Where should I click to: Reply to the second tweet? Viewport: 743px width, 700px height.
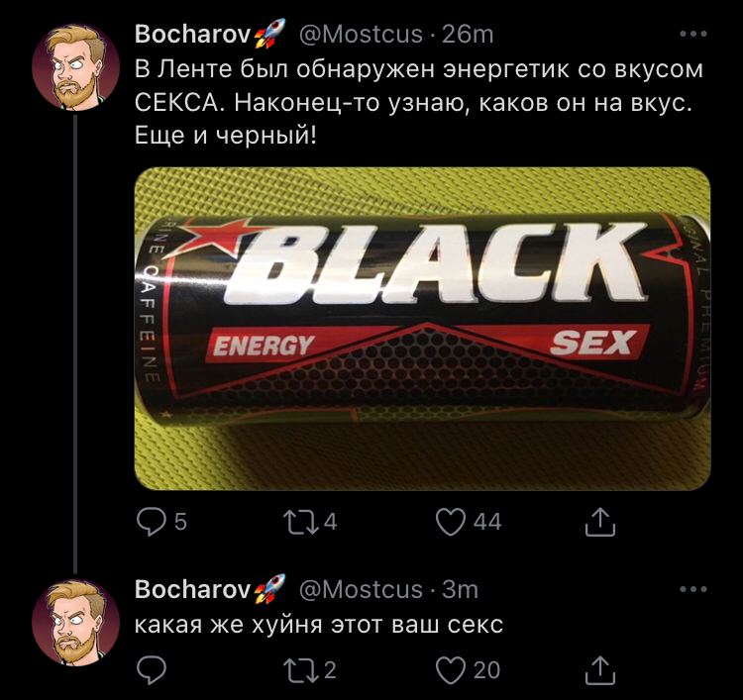(x=152, y=669)
